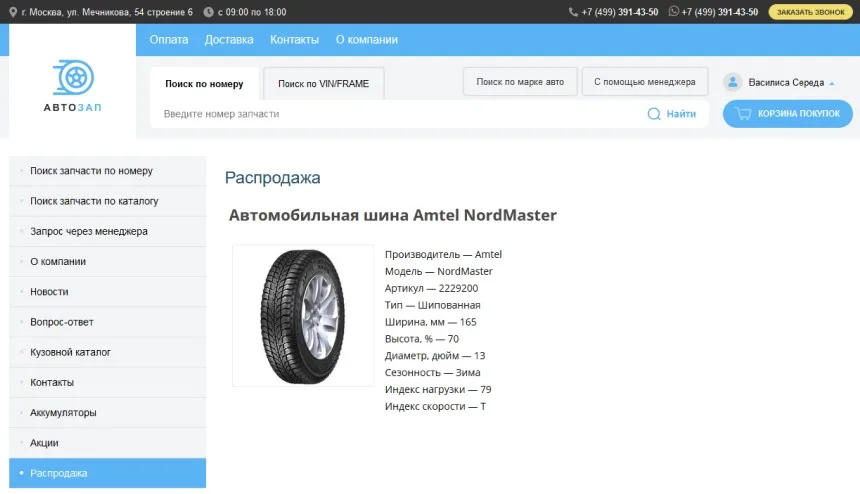The height and width of the screenshot is (494, 860).
Task: Click the Сезонность — Зима line
Action: tap(432, 373)
